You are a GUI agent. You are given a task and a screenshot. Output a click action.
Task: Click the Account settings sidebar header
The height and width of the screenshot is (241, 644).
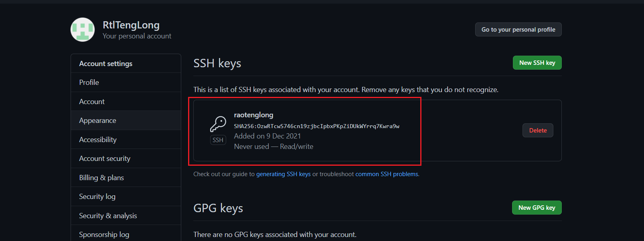(105, 63)
